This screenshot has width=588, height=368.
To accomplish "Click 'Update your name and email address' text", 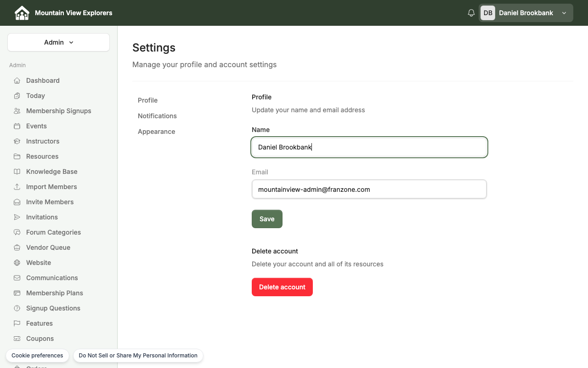I will click(x=308, y=110).
